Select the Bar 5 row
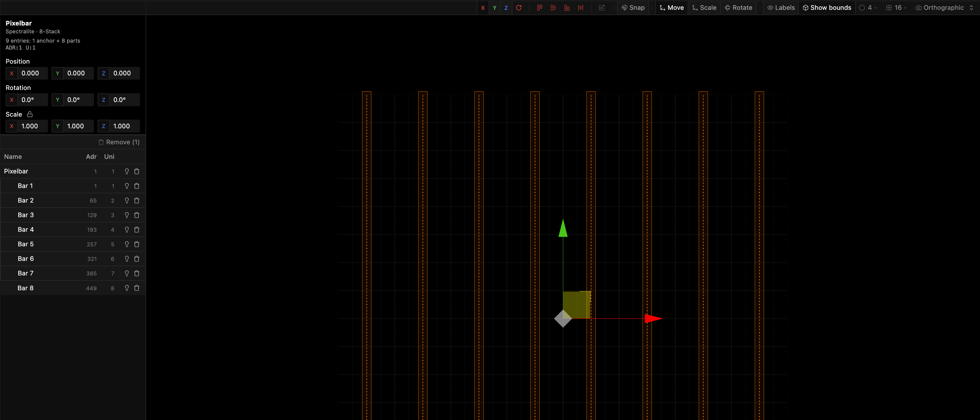The width and height of the screenshot is (980, 420). [x=73, y=244]
